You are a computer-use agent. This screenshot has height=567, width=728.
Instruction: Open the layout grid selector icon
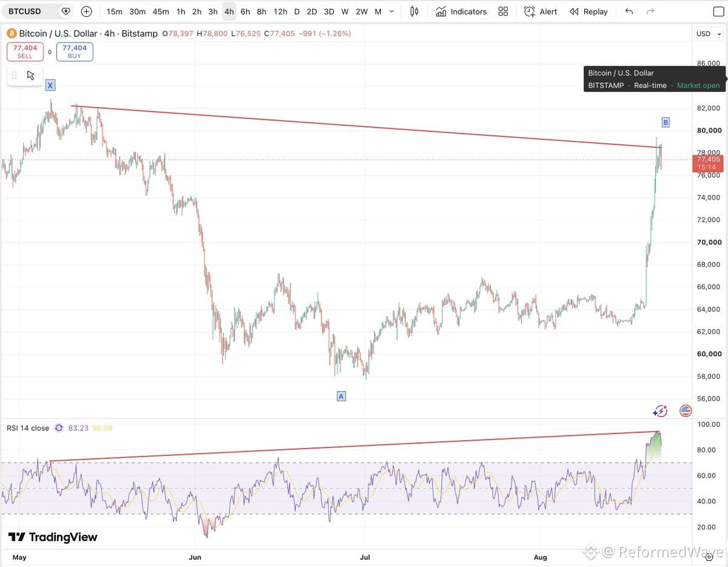click(503, 12)
